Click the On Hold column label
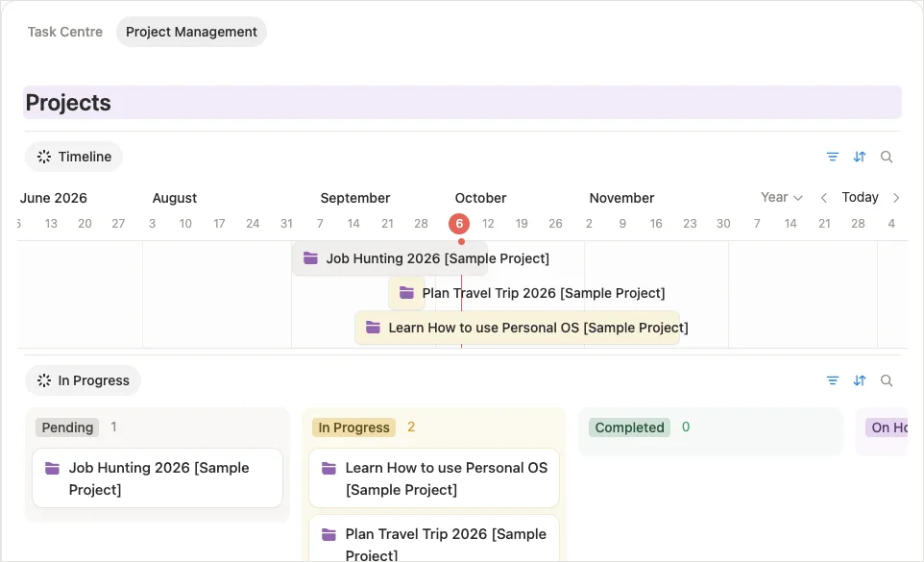This screenshot has height=562, width=924. tap(887, 428)
